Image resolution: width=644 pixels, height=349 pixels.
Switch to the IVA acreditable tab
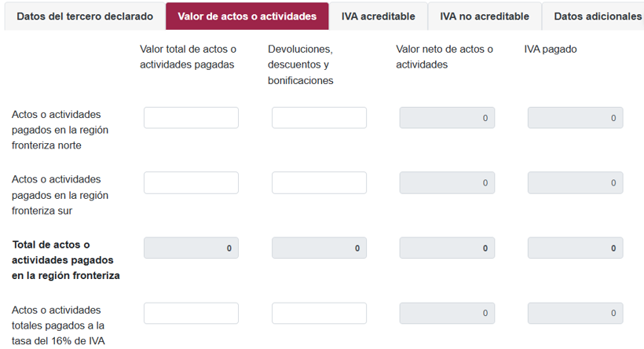tap(378, 17)
